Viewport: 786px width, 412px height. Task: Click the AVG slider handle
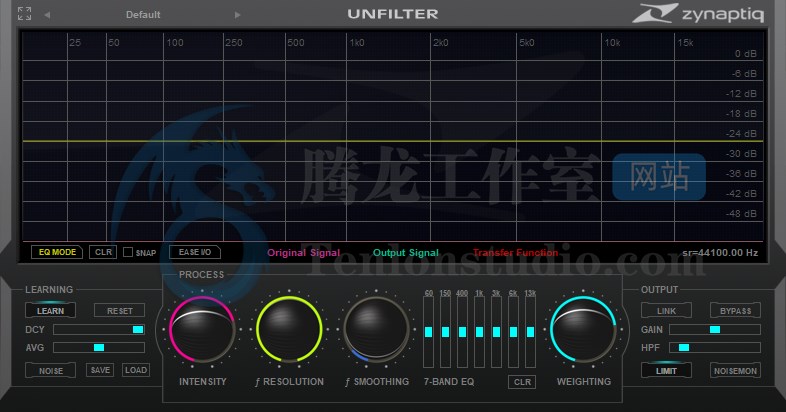[x=99, y=347]
